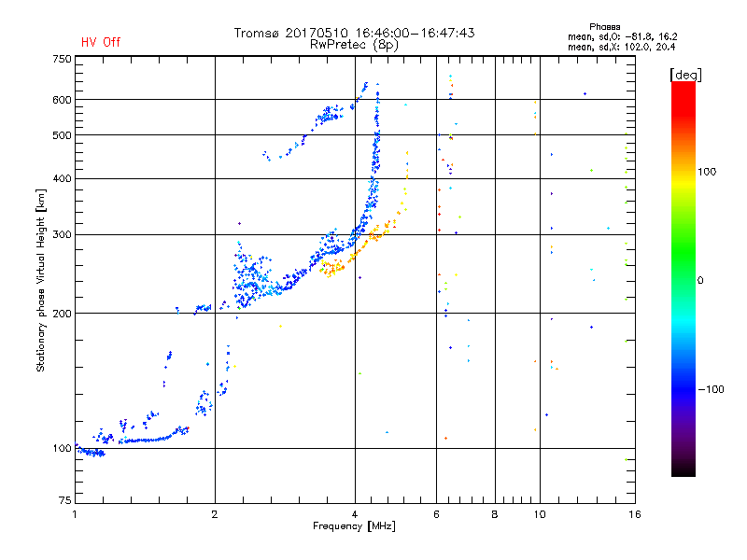
Task: Click the "75" height axis label
Action: (x=65, y=500)
